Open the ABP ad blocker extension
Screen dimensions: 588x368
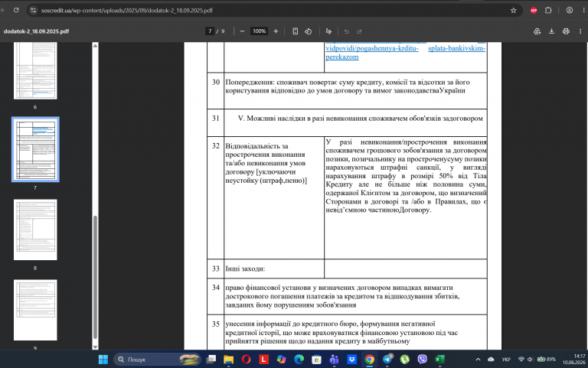[x=534, y=11]
